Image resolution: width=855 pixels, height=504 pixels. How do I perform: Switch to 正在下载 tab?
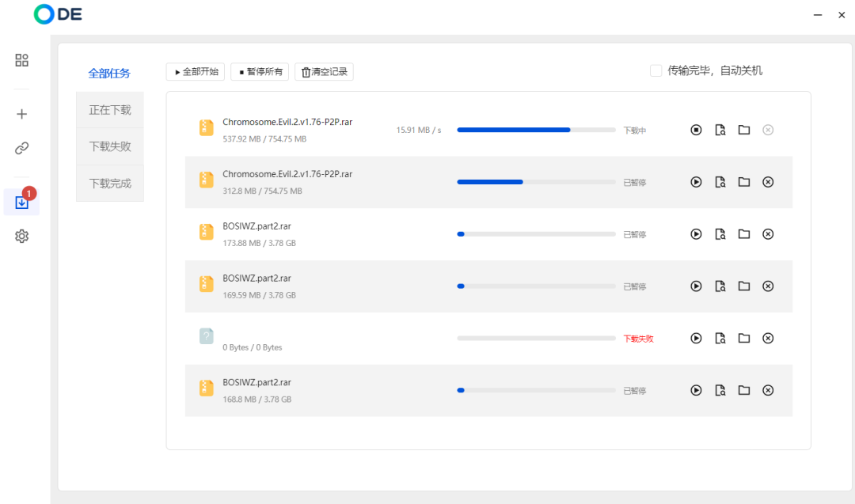coord(110,110)
